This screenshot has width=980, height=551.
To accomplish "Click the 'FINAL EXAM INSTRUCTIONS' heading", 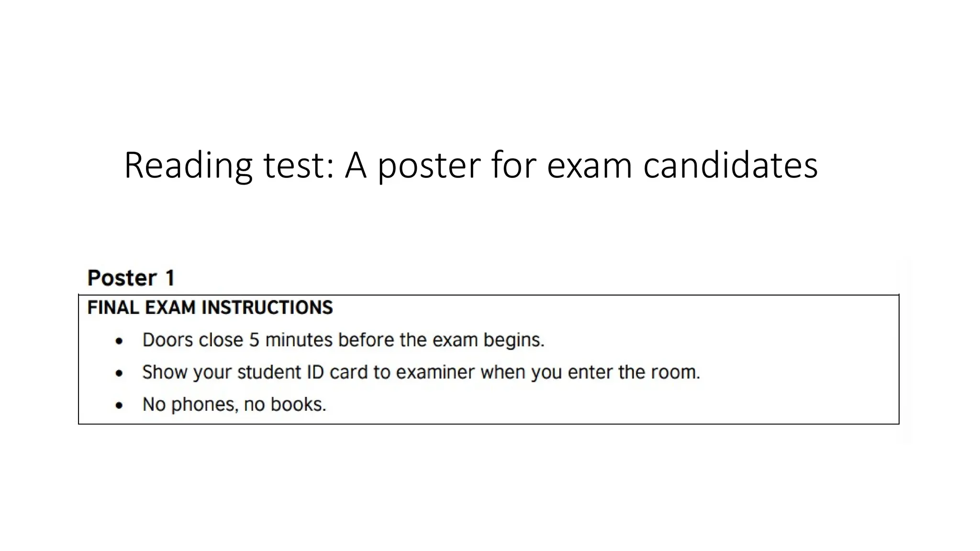I will click(x=210, y=308).
